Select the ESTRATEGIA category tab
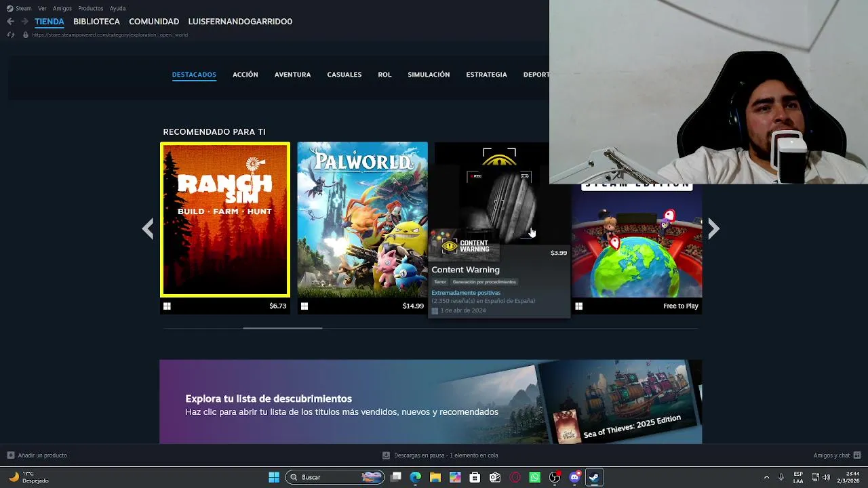The image size is (868, 488). point(486,75)
